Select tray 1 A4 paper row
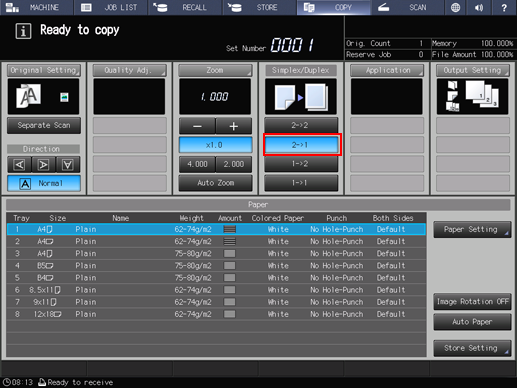The image size is (517, 388). tap(216, 229)
